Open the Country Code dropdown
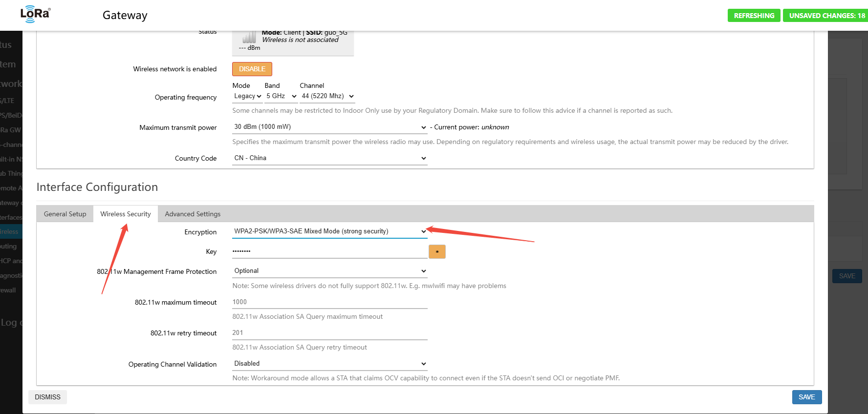Image resolution: width=868 pixels, height=414 pixels. point(329,158)
